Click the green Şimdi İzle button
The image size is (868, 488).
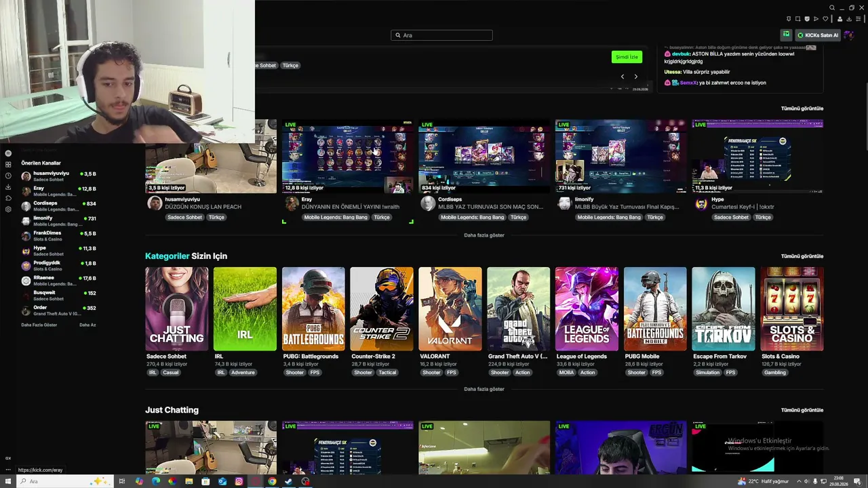(627, 57)
